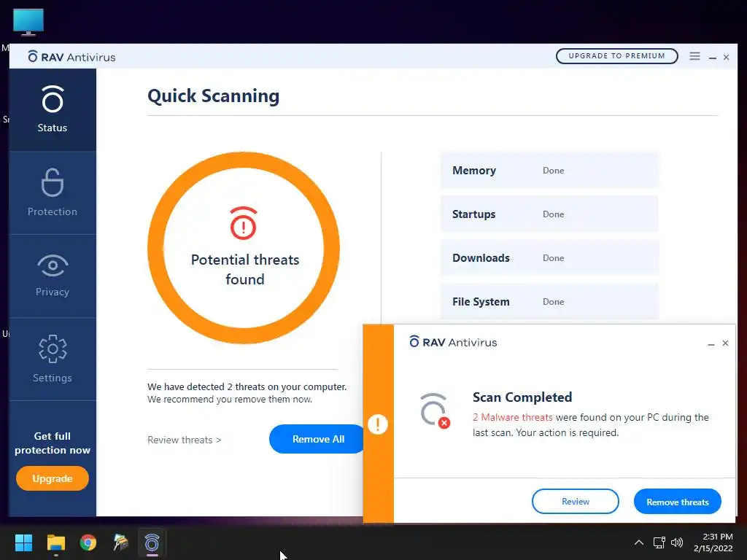Click the RAV Antivirus logo in popup
The height and width of the screenshot is (560, 747).
tap(453, 342)
